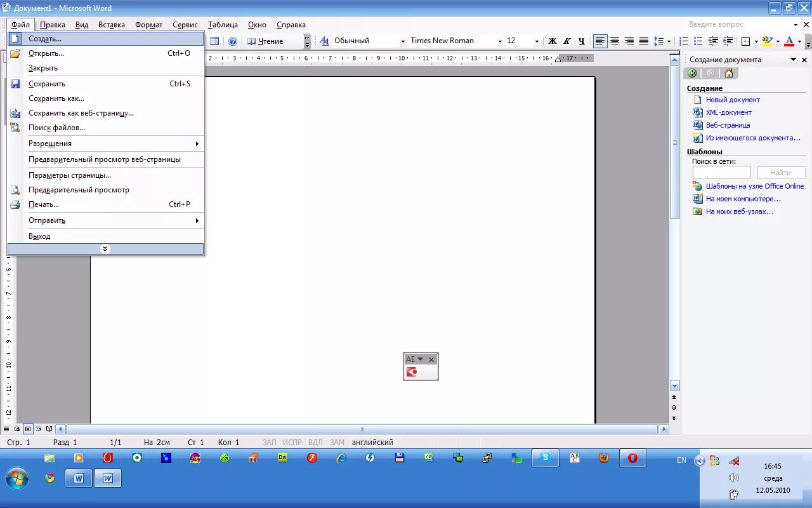This screenshot has height=508, width=812.
Task: Choose Печать... in the File menu
Action: point(105,204)
